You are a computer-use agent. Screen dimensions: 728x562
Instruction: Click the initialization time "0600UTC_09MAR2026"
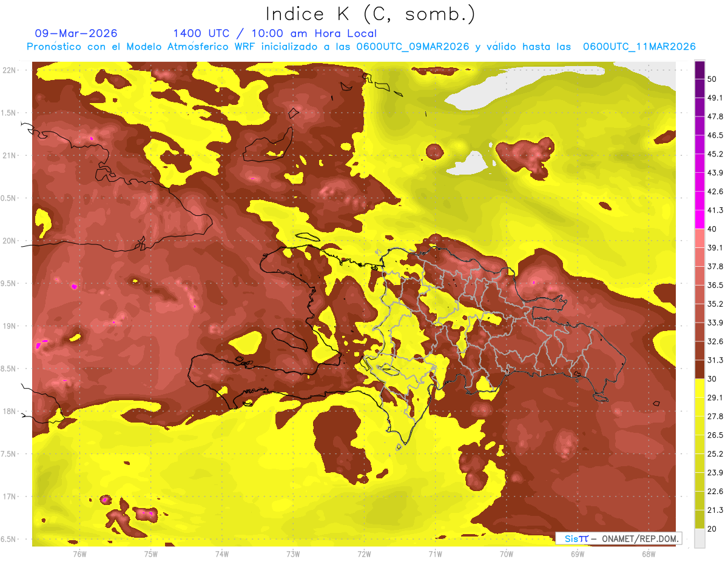pyautogui.click(x=413, y=47)
